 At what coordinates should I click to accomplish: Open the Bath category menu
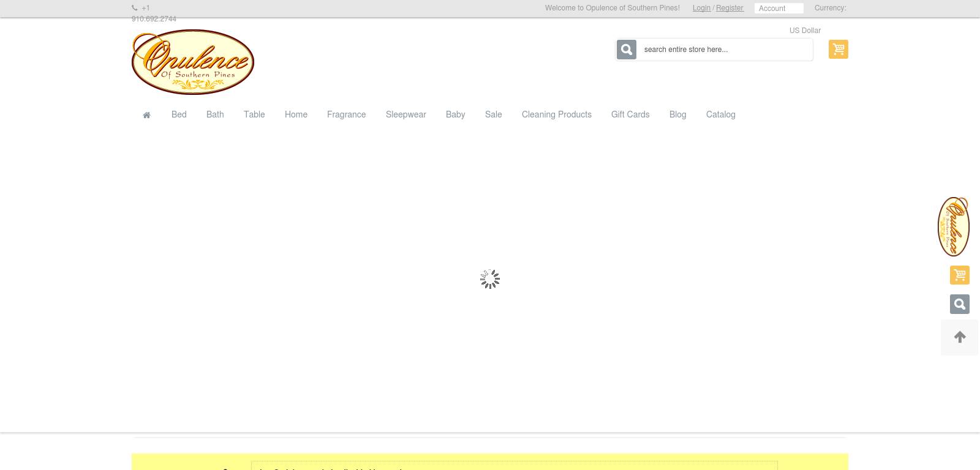coord(215,114)
